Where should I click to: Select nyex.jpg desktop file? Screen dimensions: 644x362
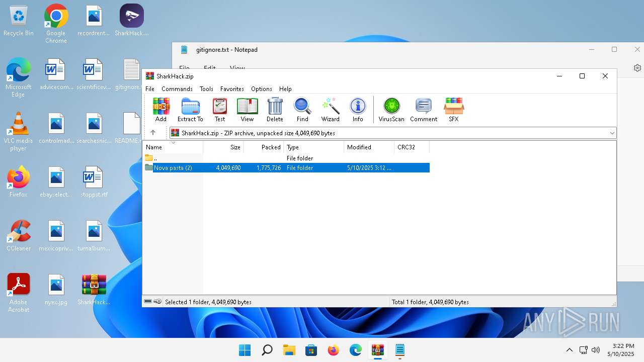click(56, 290)
